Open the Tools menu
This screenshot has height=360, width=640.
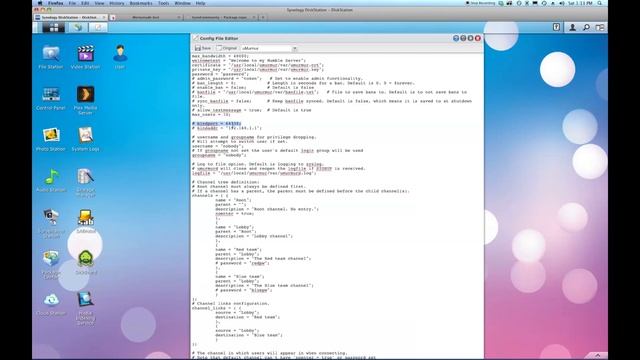click(163, 3)
